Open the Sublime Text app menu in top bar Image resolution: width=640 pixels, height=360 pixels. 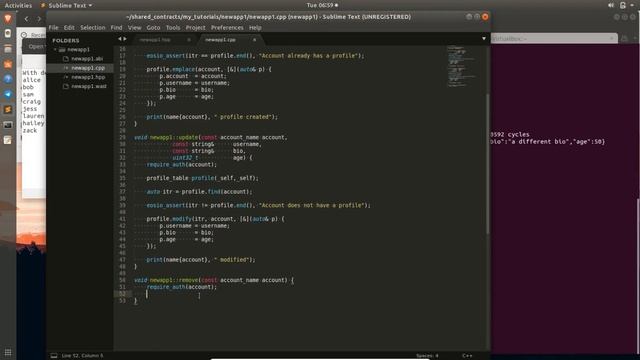66,5
